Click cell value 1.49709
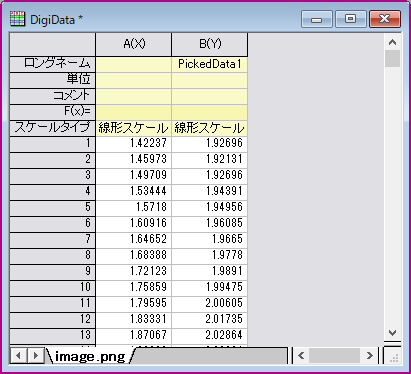This screenshot has width=411, height=374. [x=134, y=176]
